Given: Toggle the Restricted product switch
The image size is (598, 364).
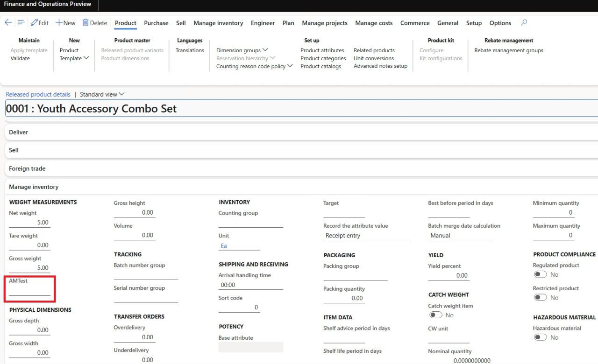Looking at the screenshot, I should click(541, 297).
